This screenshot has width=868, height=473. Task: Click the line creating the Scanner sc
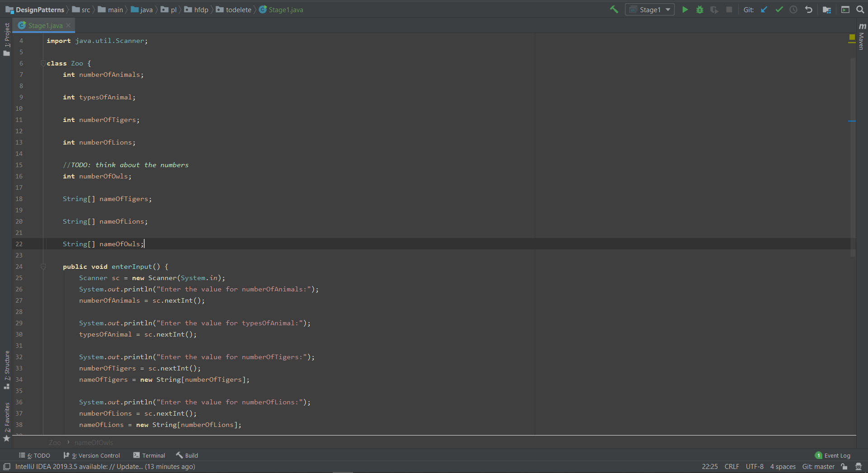click(152, 278)
